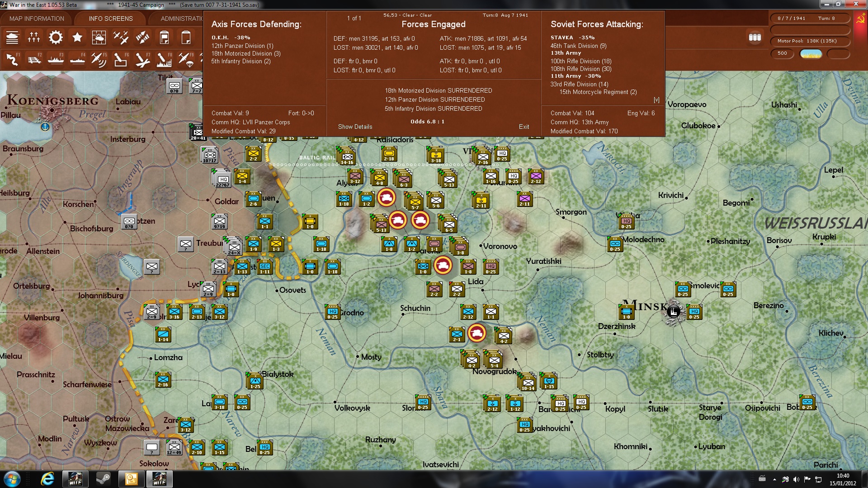Click the date and turn display

(811, 19)
